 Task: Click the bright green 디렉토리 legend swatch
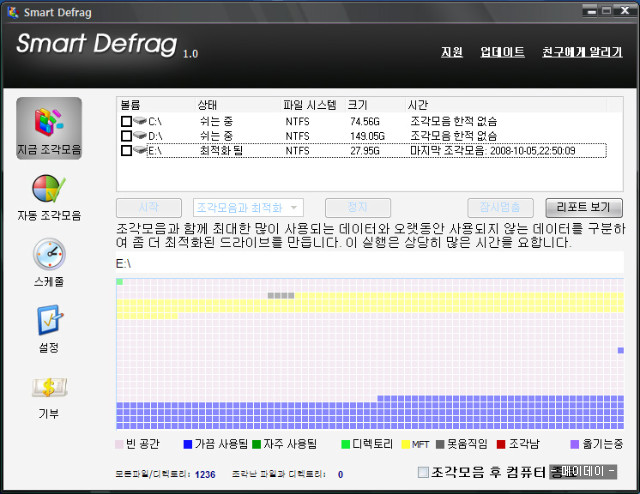346,444
